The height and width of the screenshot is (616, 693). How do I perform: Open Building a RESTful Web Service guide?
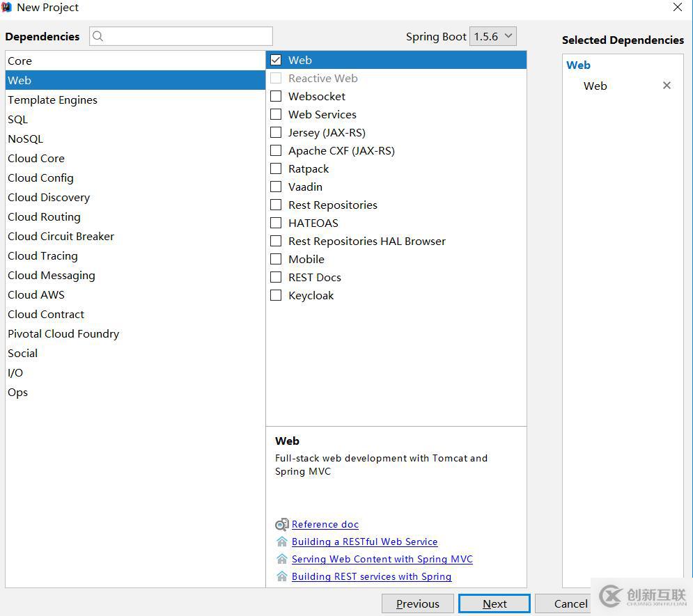pyautogui.click(x=365, y=542)
